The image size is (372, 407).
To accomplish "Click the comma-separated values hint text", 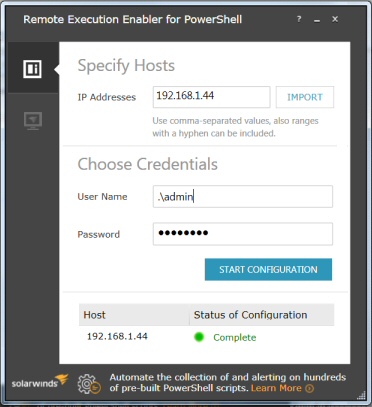I will (235, 127).
